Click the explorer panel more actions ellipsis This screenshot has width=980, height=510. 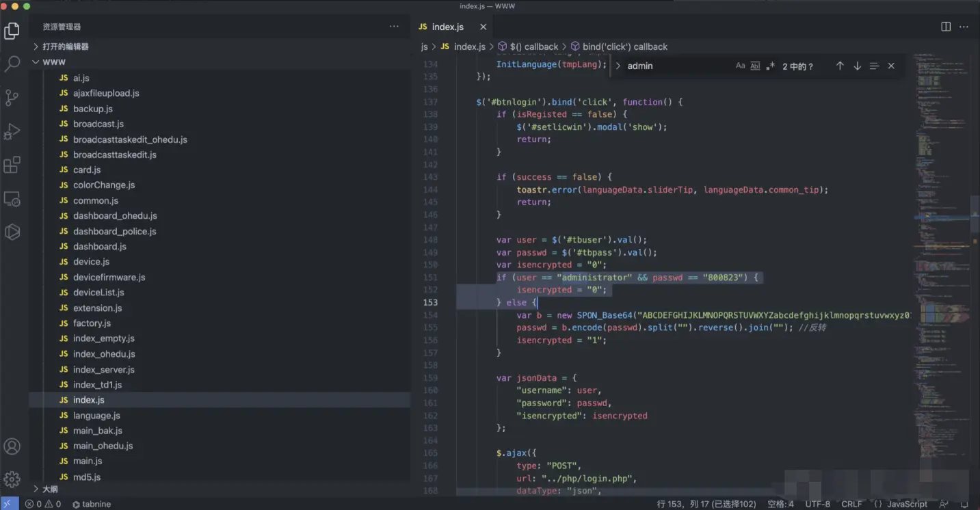click(394, 27)
